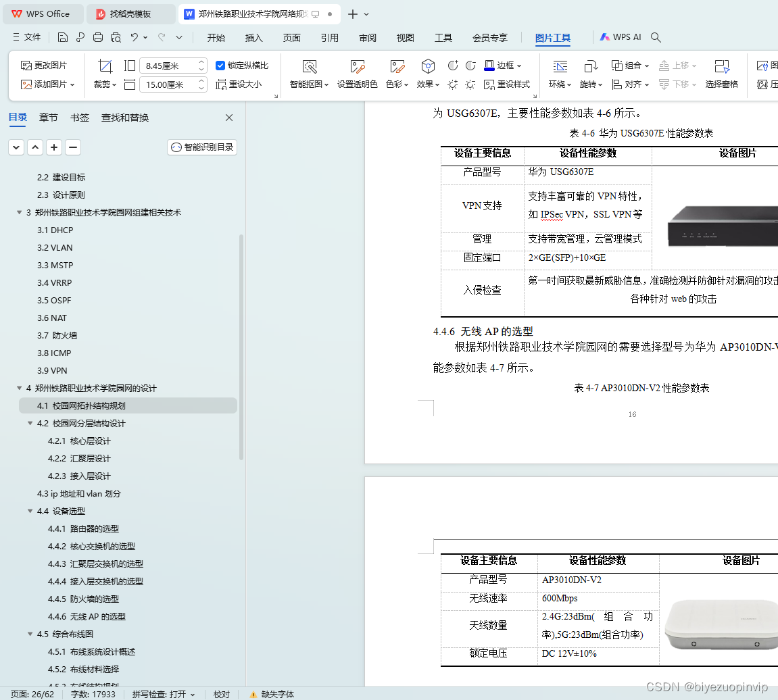The width and height of the screenshot is (778, 700).
Task: Open 智能抠图 smart cutout tool
Action: (309, 74)
